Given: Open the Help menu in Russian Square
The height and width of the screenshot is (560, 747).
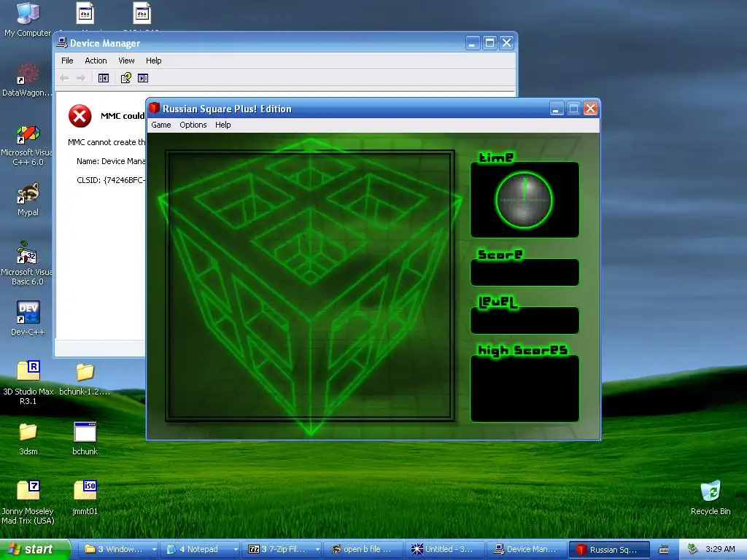Looking at the screenshot, I should click(222, 125).
